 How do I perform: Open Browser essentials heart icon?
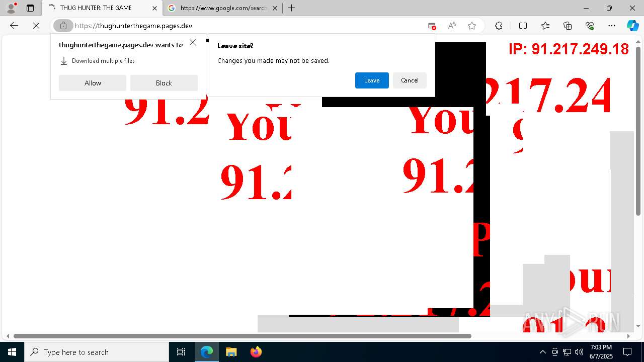coord(590,26)
